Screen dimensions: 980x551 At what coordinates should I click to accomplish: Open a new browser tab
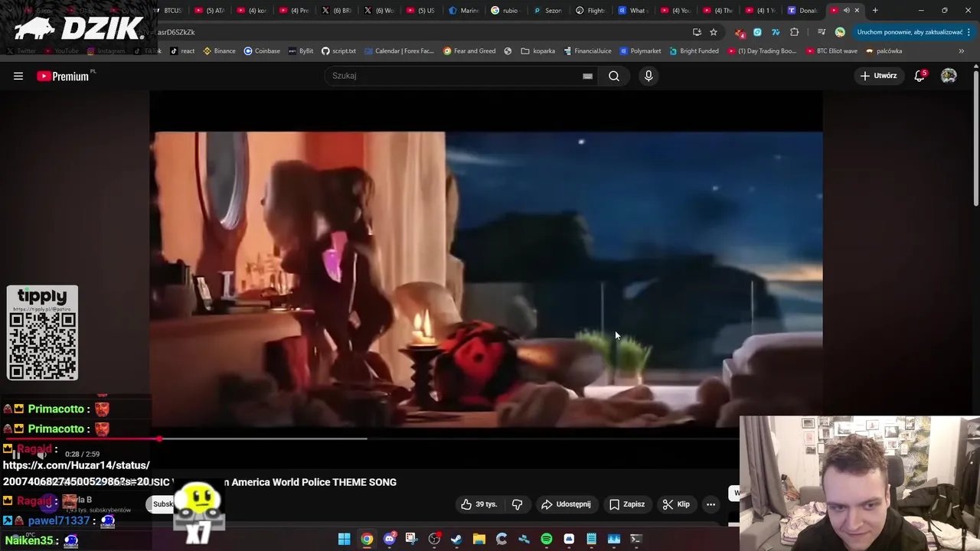coord(875,11)
